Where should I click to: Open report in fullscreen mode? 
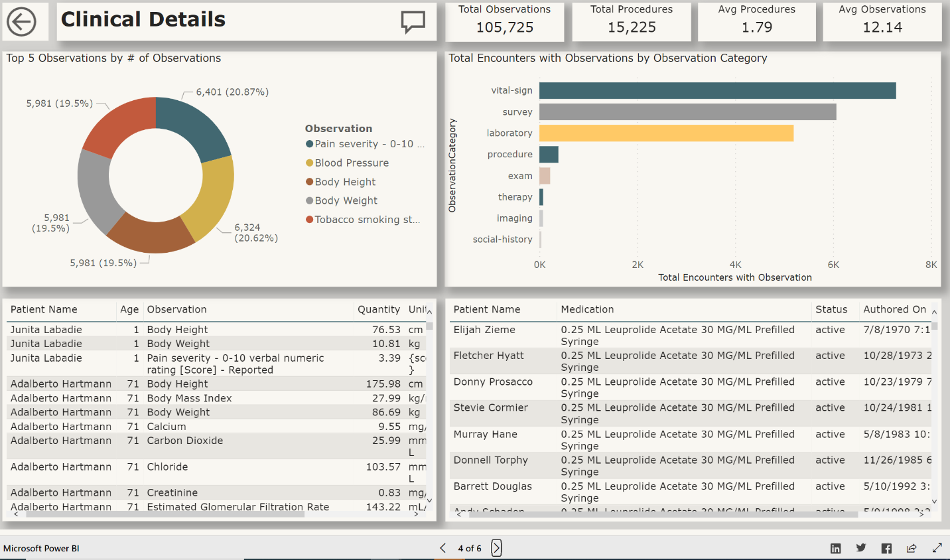[937, 548]
